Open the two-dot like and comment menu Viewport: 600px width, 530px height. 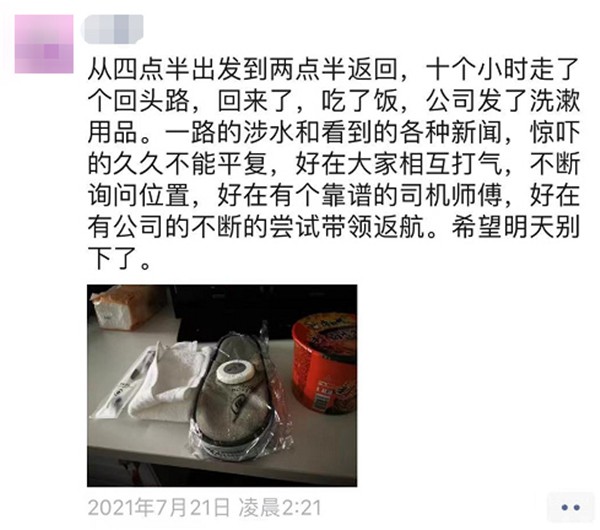pos(571,507)
